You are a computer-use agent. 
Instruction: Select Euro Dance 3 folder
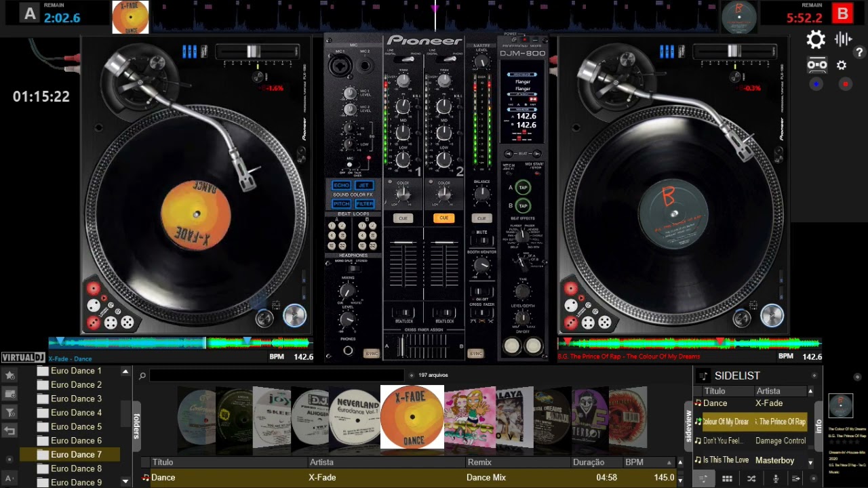pos(76,399)
